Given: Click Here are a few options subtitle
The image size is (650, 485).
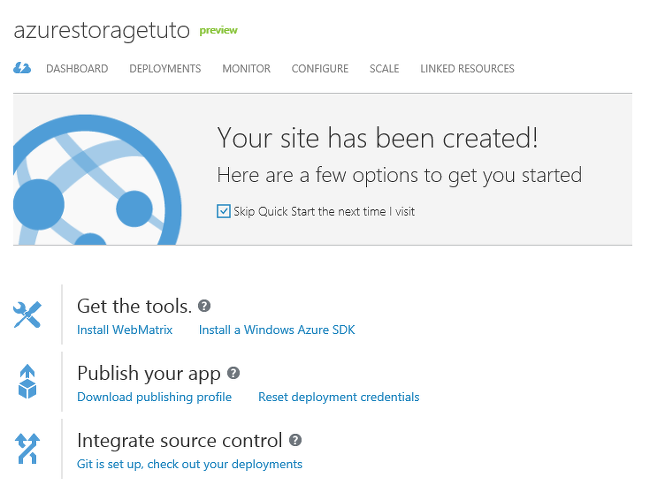Looking at the screenshot, I should 399,175.
